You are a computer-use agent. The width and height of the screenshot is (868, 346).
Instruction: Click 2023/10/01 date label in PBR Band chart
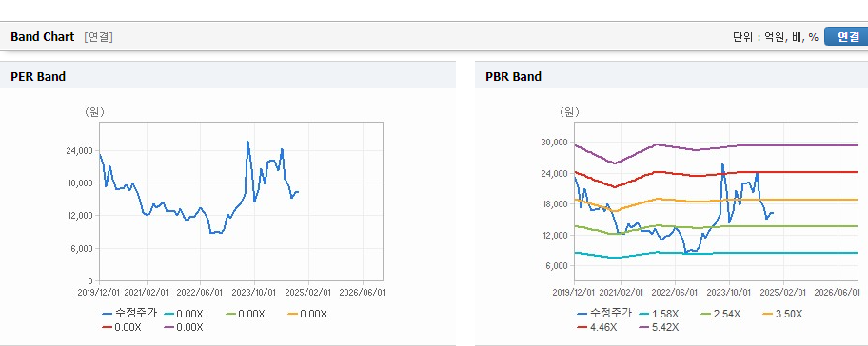coord(730,292)
